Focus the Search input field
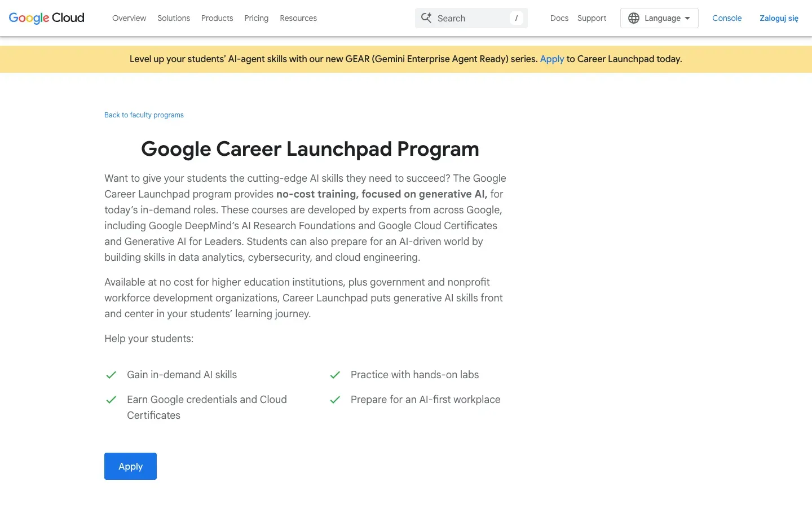 click(471, 18)
